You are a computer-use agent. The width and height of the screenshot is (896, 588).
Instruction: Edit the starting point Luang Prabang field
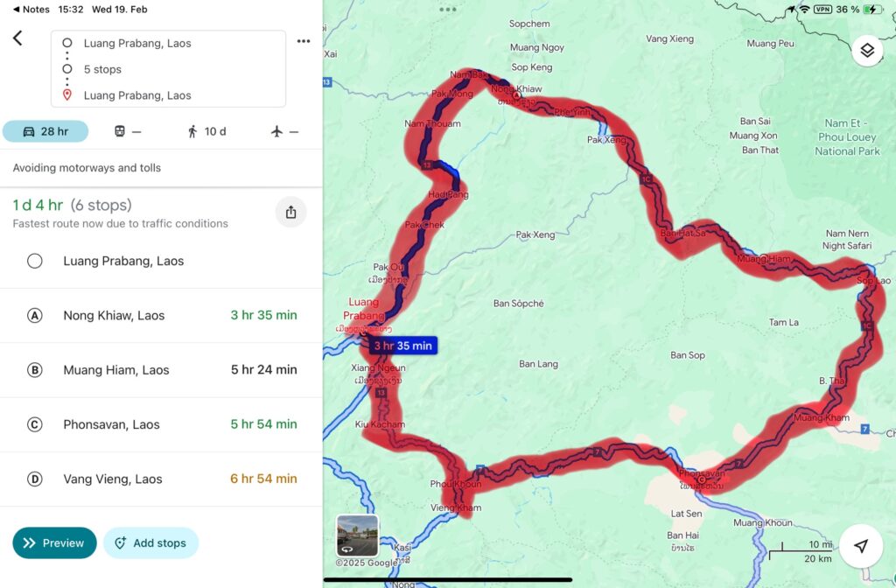[x=137, y=43]
